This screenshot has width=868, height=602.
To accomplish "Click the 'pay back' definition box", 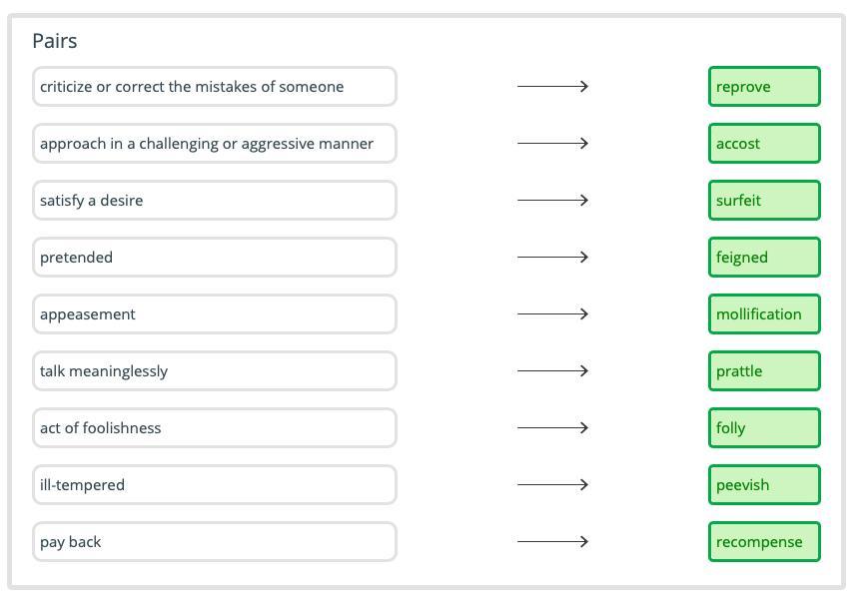I will pyautogui.click(x=215, y=542).
